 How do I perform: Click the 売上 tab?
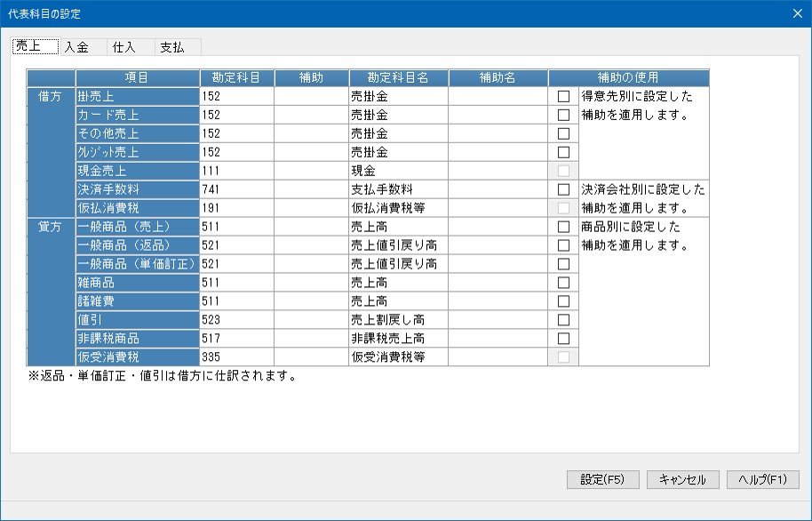click(x=35, y=46)
